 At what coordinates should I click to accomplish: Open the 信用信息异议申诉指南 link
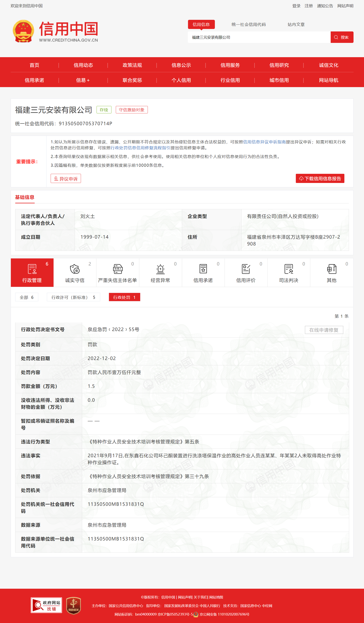(x=264, y=142)
